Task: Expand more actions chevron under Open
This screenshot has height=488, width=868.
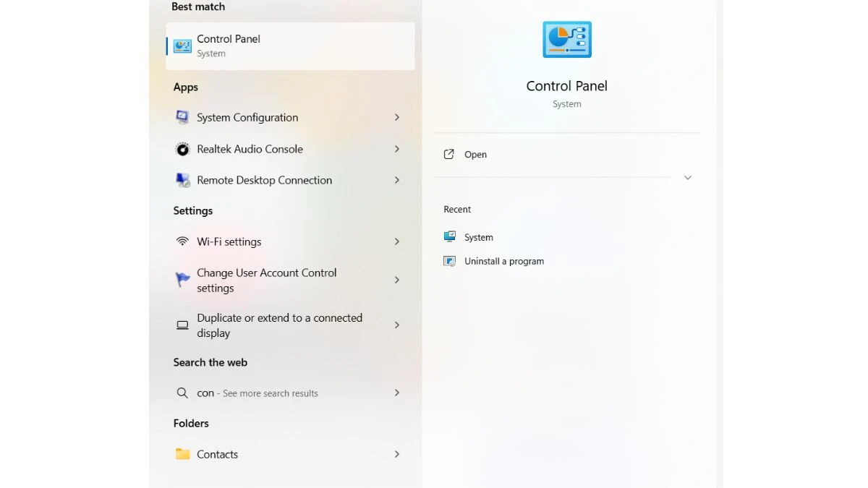Action: pos(688,177)
